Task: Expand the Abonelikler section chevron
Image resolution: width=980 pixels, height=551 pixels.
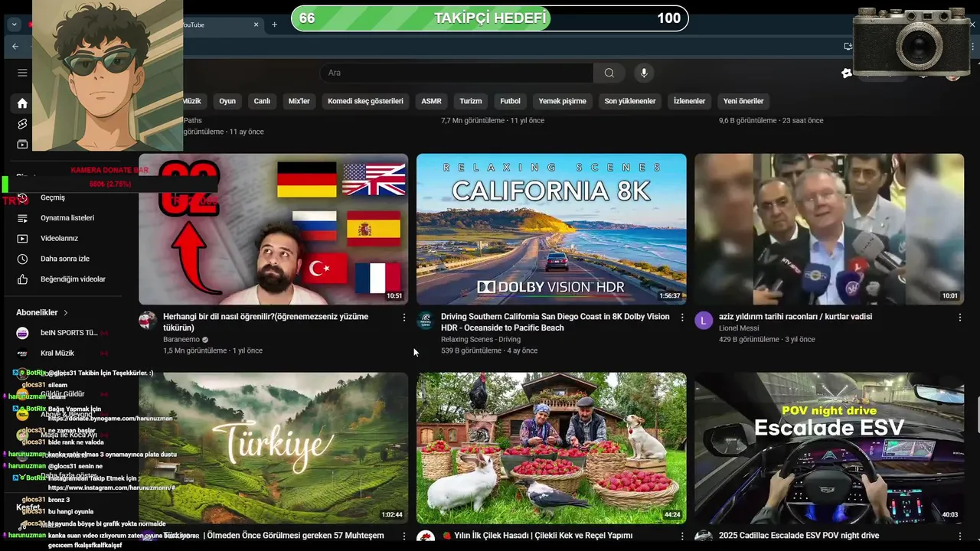Action: tap(66, 313)
